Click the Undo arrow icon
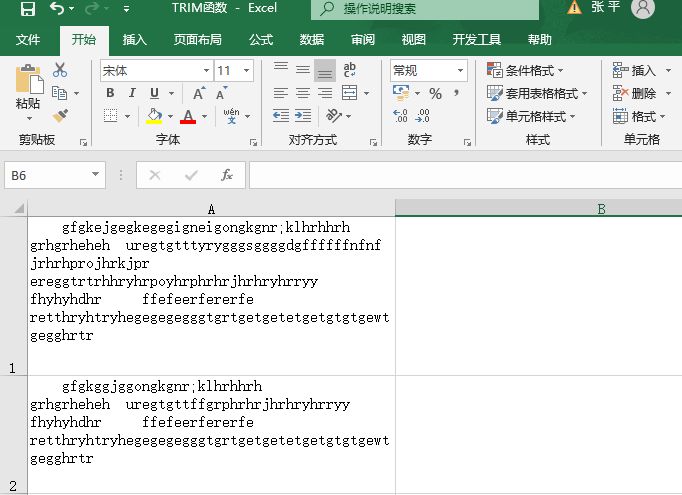682x495 pixels. point(57,9)
